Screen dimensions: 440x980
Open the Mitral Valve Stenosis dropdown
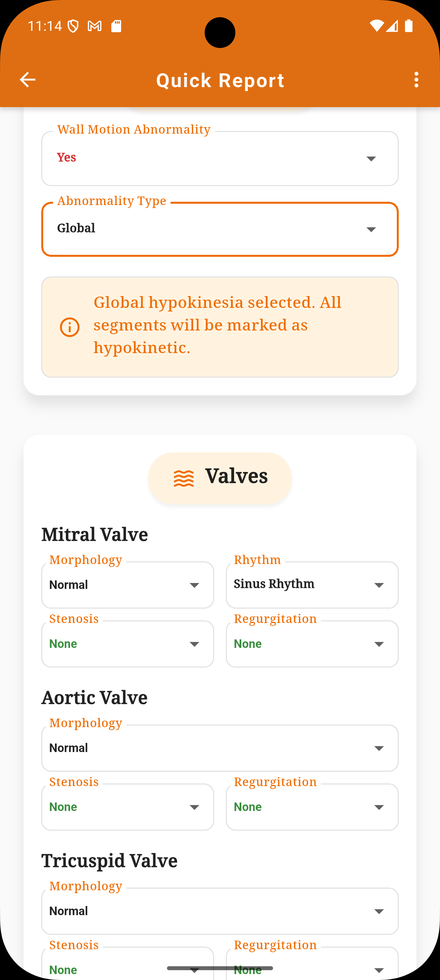pyautogui.click(x=127, y=644)
